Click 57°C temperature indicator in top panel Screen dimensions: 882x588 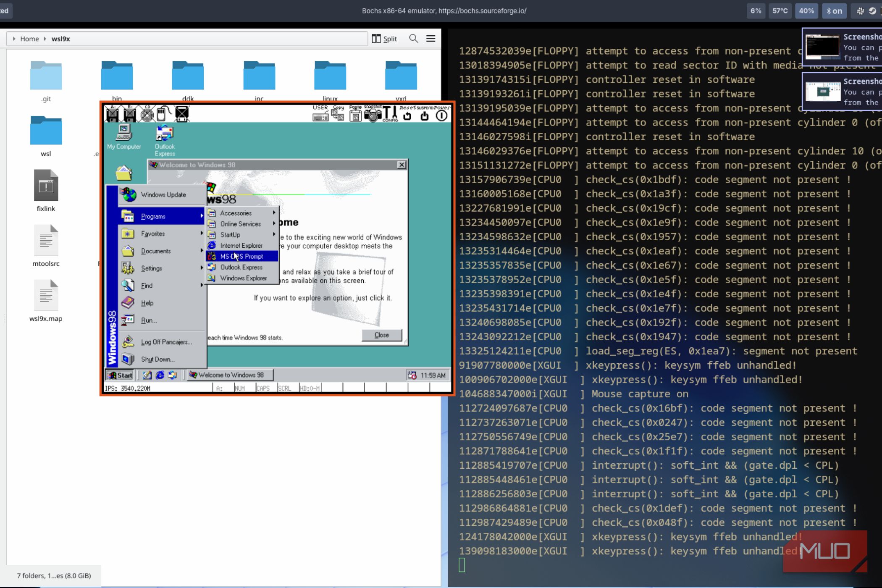coord(780,11)
